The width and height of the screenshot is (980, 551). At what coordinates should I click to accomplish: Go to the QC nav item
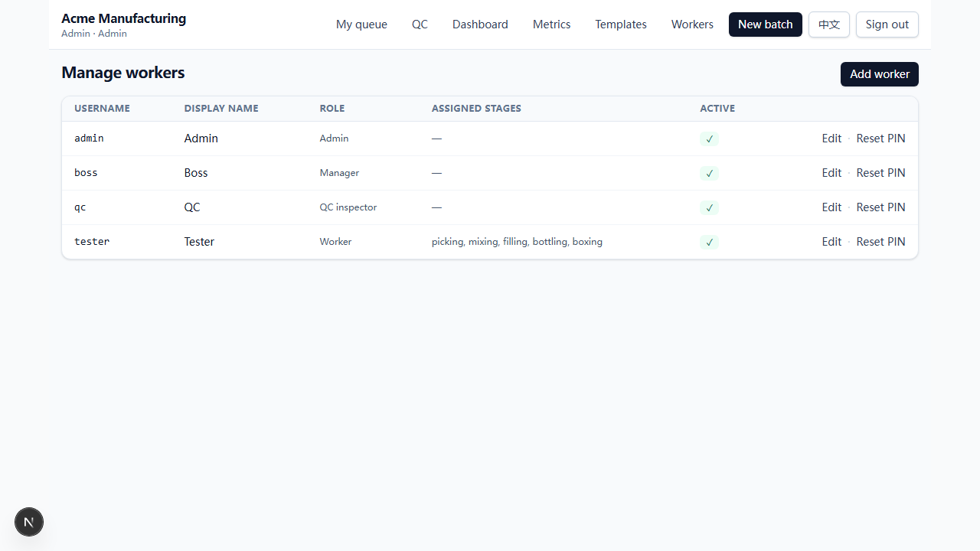pos(420,24)
